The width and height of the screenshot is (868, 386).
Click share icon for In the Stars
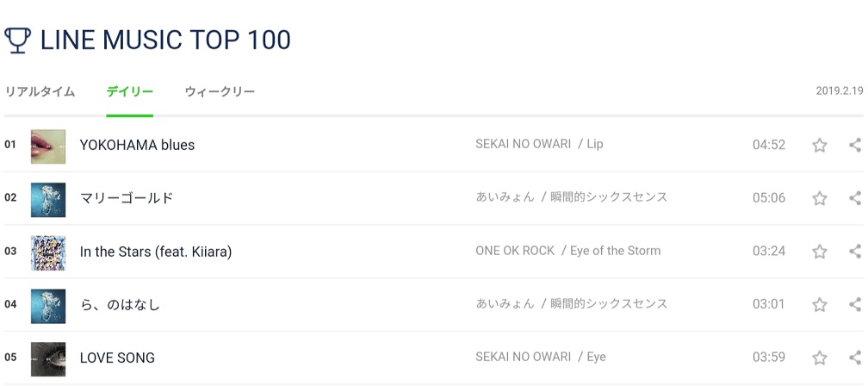pos(854,252)
